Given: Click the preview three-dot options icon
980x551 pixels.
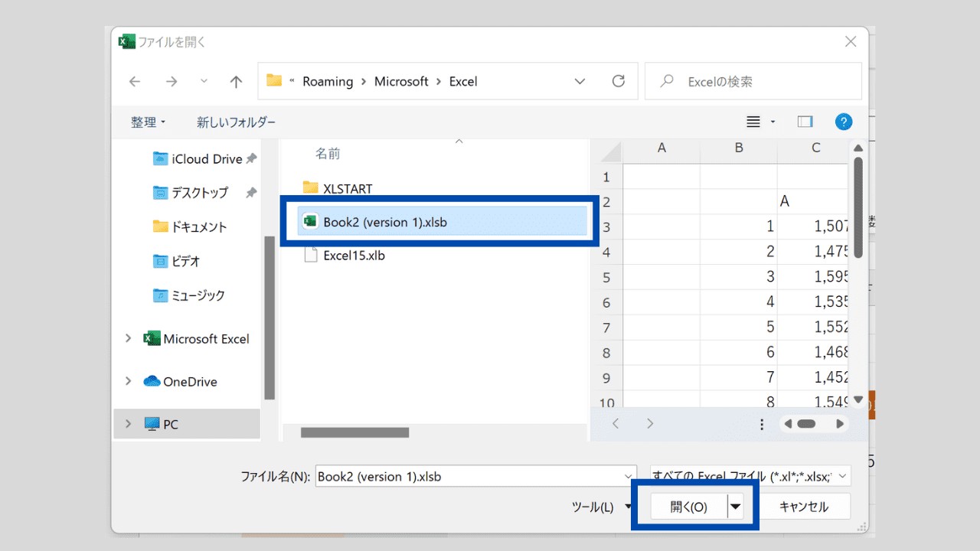Looking at the screenshot, I should click(x=761, y=423).
